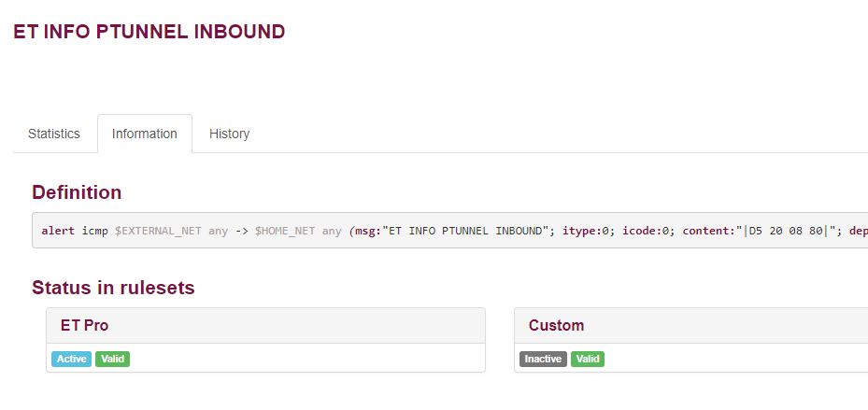Click the Inactive badge under Custom

point(543,359)
